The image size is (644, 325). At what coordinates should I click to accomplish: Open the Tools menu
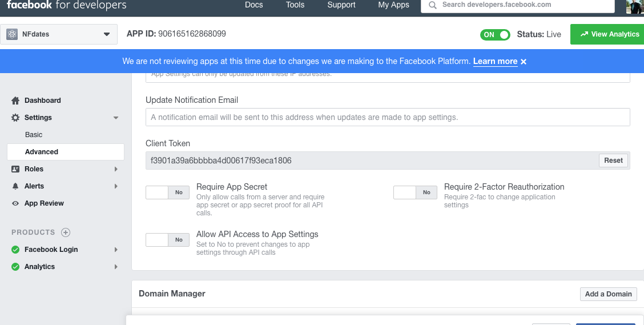tap(295, 5)
